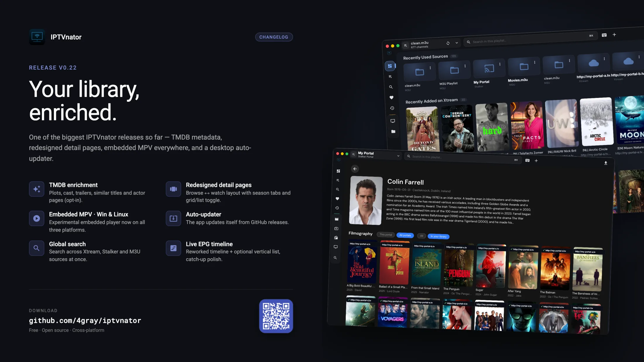Open the three-dot menu on the My Portal Stalker card
Screen dimensions: 644x362
(x=500, y=64)
